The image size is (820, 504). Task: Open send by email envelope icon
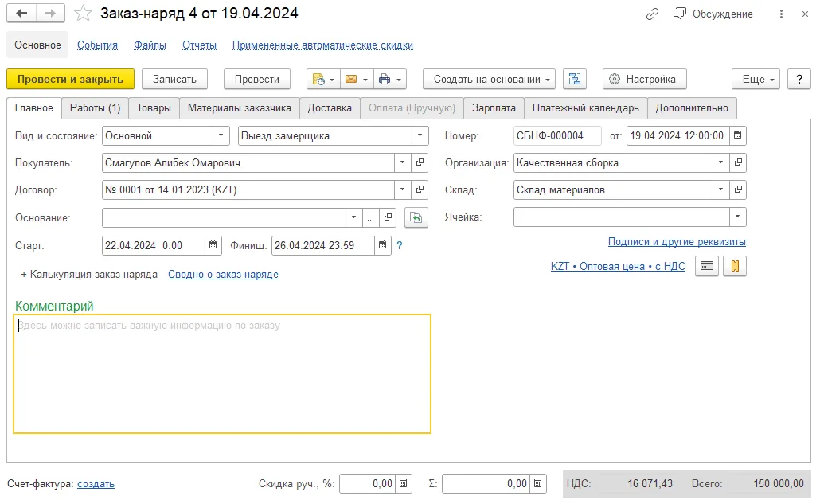357,80
